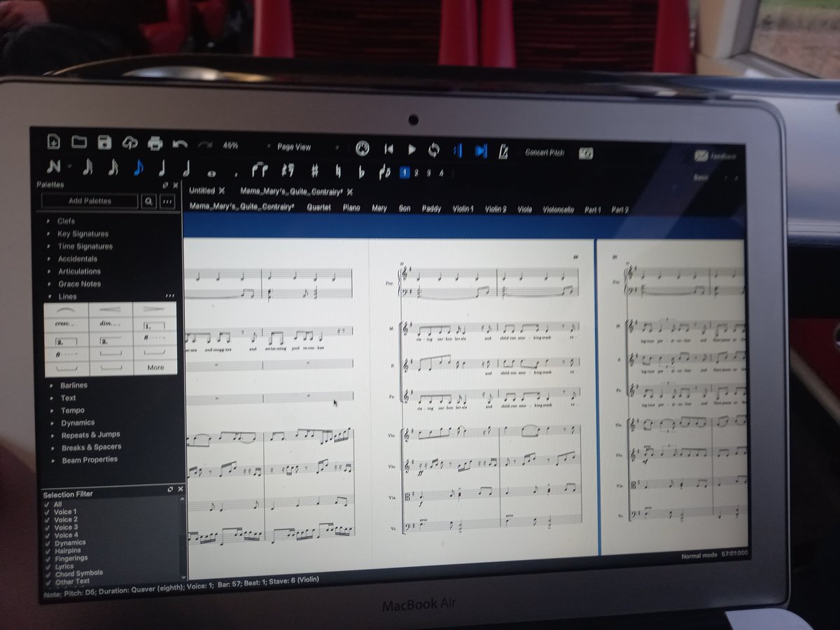Toggle the metronome icon
The image size is (840, 630).
[503, 151]
